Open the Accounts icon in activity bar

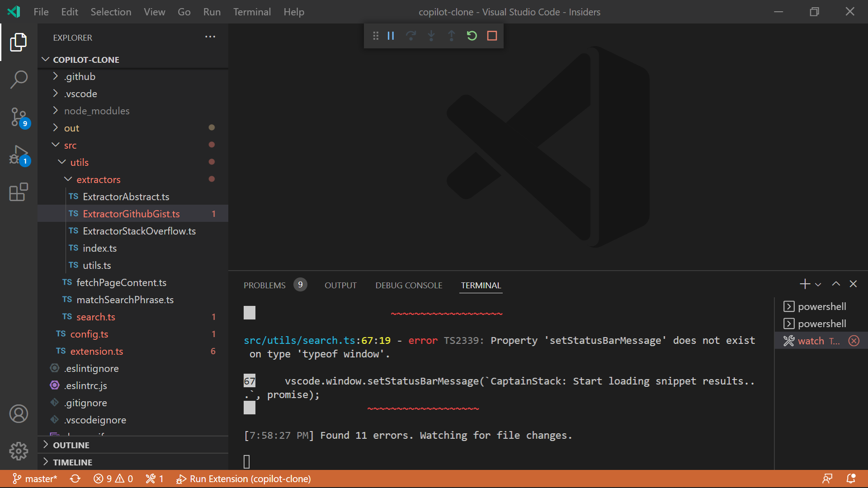click(19, 413)
